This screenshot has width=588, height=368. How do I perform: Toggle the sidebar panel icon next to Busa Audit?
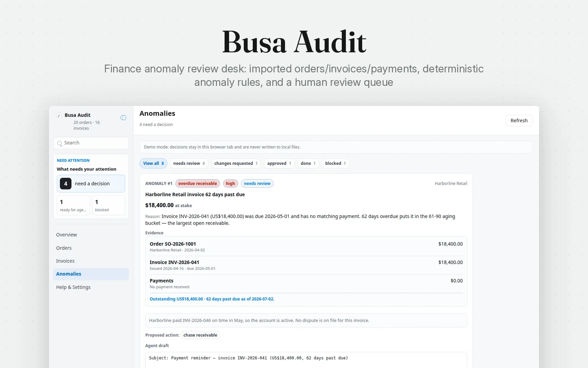[123, 118]
